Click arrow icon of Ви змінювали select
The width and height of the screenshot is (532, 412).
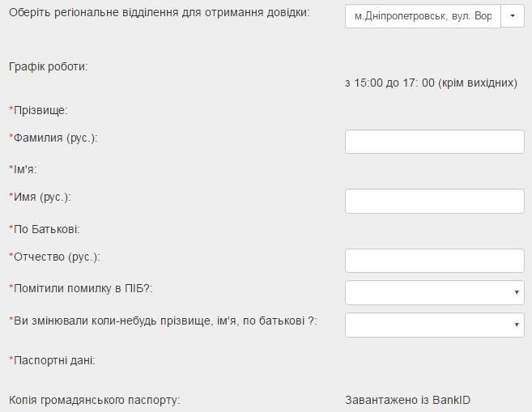click(517, 325)
